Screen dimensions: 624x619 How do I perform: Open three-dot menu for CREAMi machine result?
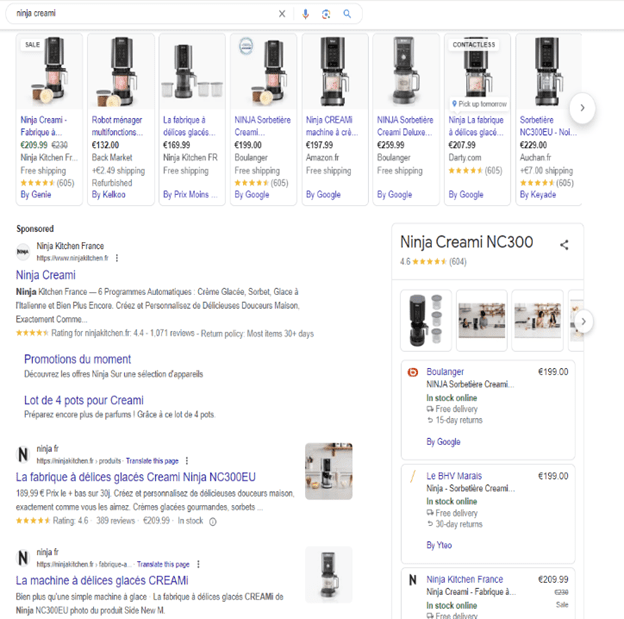coord(198,564)
